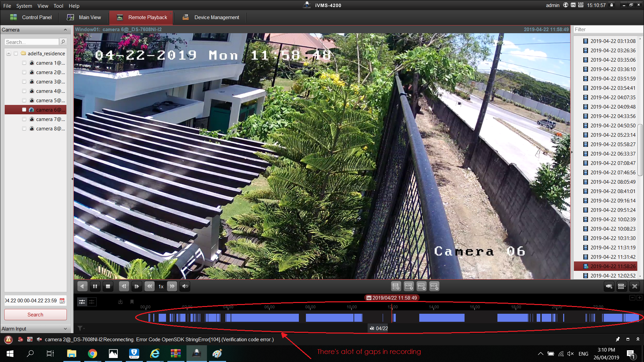The image size is (644, 362).
Task: Check the camera 1 checkbox
Action: [x=24, y=63]
